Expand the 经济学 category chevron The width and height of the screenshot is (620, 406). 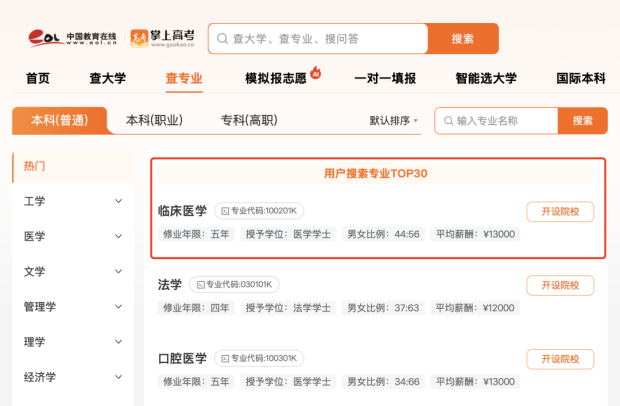click(x=118, y=377)
